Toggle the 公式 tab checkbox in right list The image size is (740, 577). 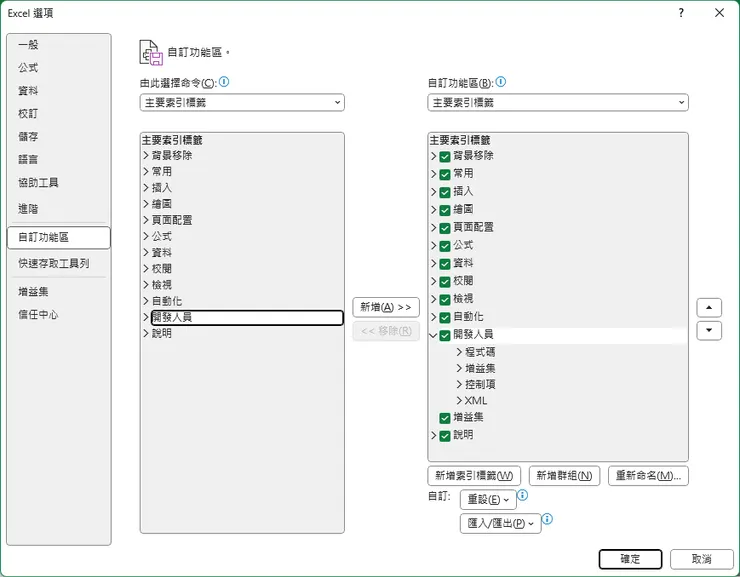[445, 246]
